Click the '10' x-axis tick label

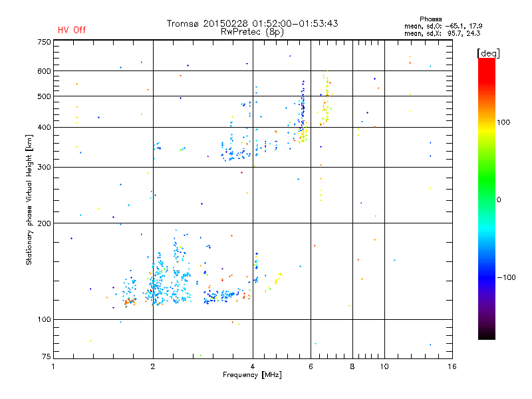point(384,366)
